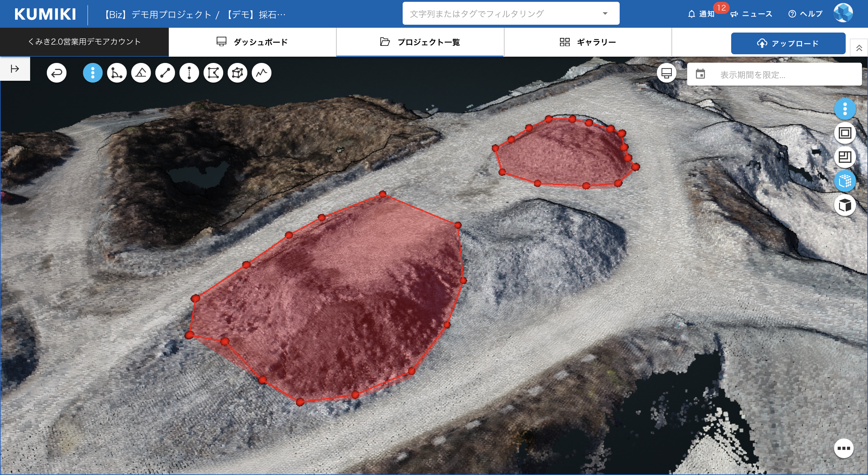The width and height of the screenshot is (868, 475).
Task: Expand the left side panel arrow
Action: pyautogui.click(x=15, y=69)
